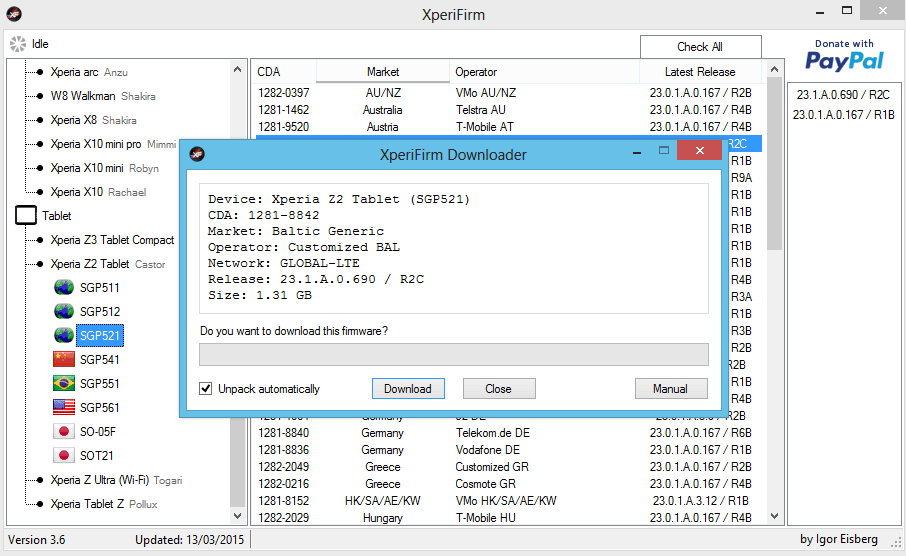906x556 pixels.
Task: Select Xperia Z3 Tablet Compact in tree
Action: click(x=112, y=240)
